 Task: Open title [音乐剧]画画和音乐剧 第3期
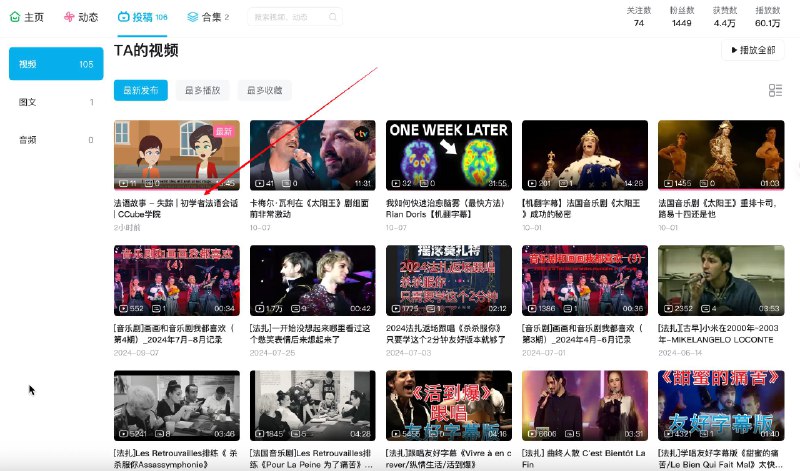coord(583,334)
